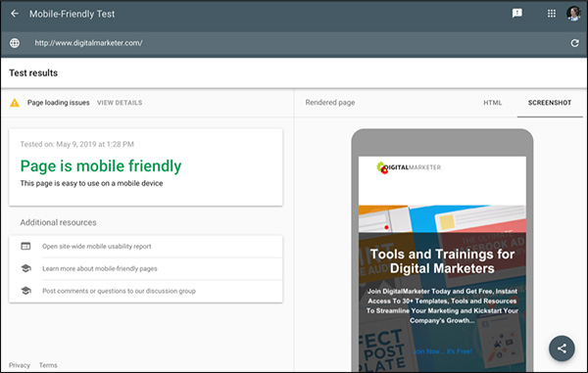Click the DigitalMarketer logo in rendered page
588x373 pixels.
(x=409, y=167)
